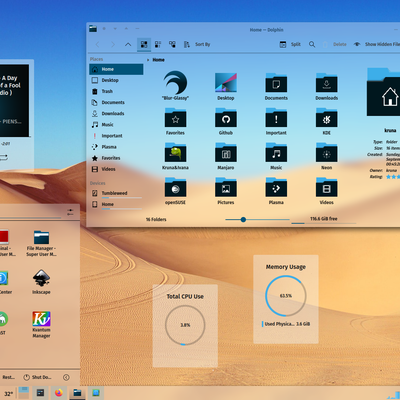Select the Desktop folder icon in file view
400x400 pixels.
click(x=226, y=83)
